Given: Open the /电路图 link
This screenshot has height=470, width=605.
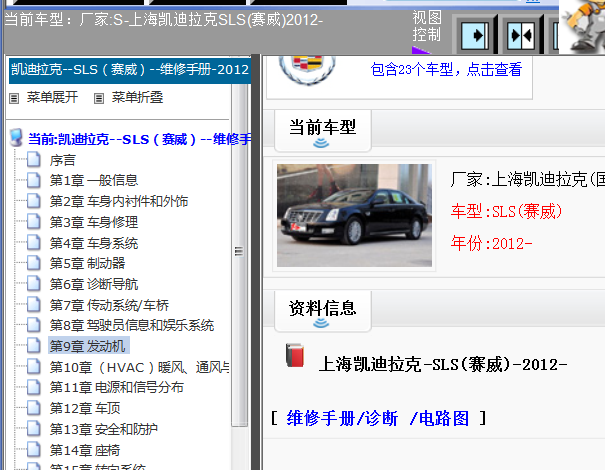Looking at the screenshot, I should click(439, 418).
